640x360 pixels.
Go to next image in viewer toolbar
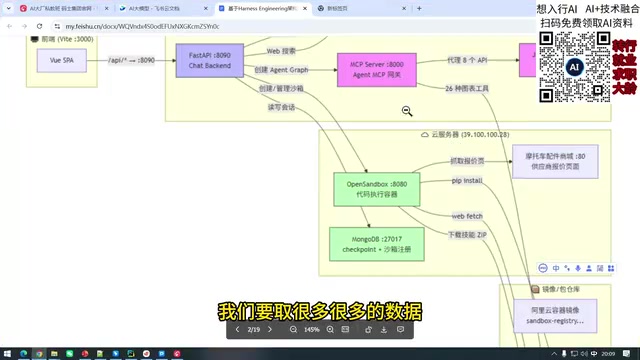270,329
